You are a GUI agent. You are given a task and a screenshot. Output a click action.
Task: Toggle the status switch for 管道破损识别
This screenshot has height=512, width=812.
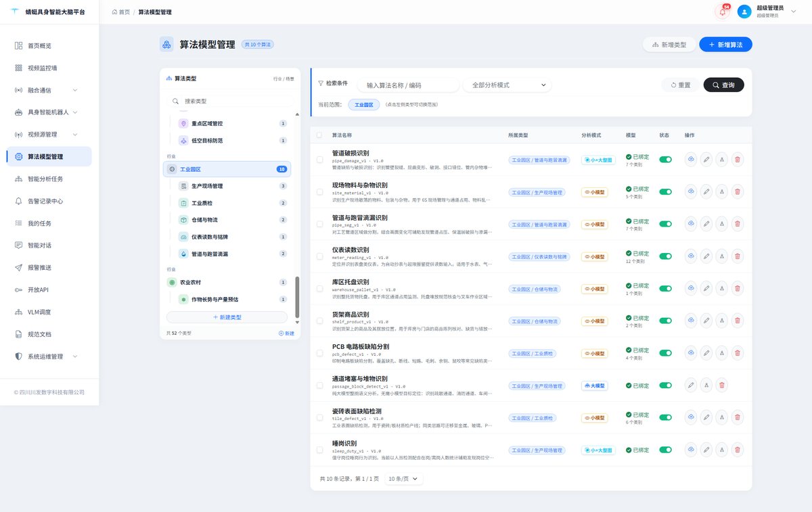665,160
